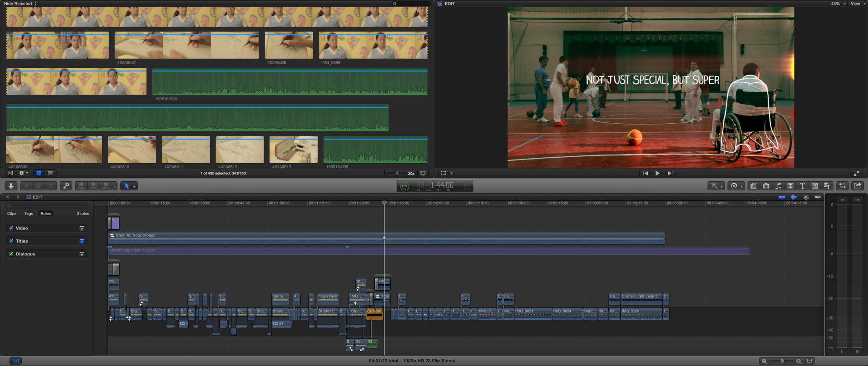Open the Titles browser T icon
This screenshot has height=366, width=868.
(802, 186)
